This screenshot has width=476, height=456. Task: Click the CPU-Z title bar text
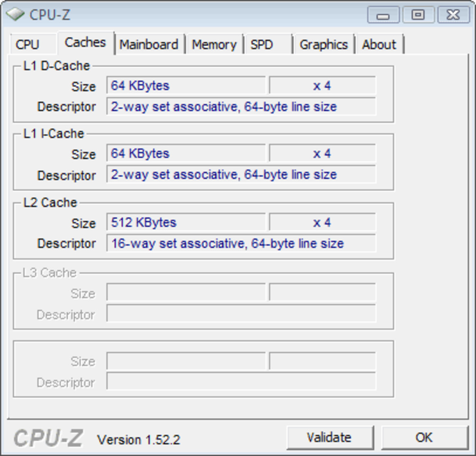(x=50, y=15)
